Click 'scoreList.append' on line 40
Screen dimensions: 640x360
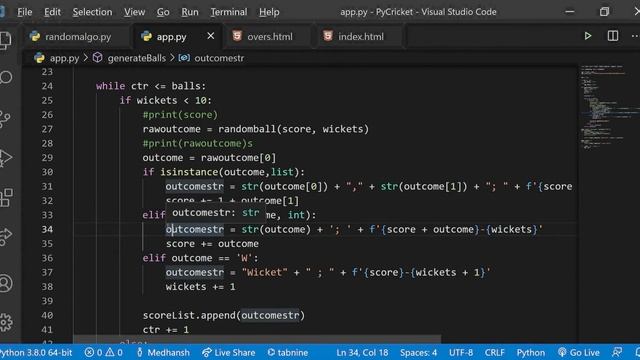pos(189,316)
